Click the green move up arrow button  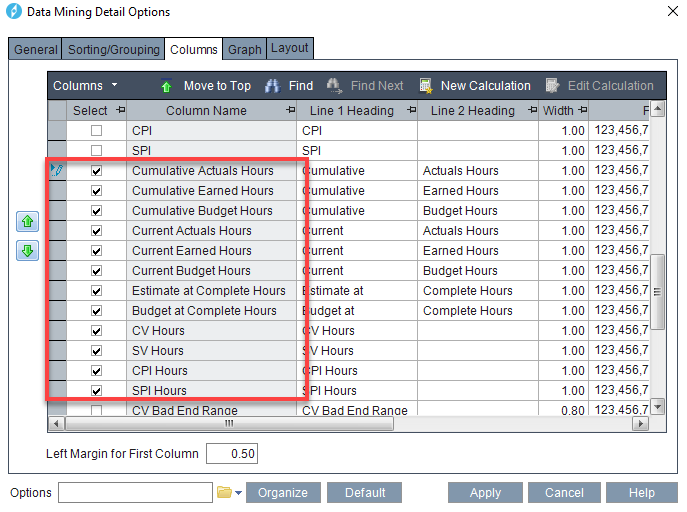coord(28,223)
